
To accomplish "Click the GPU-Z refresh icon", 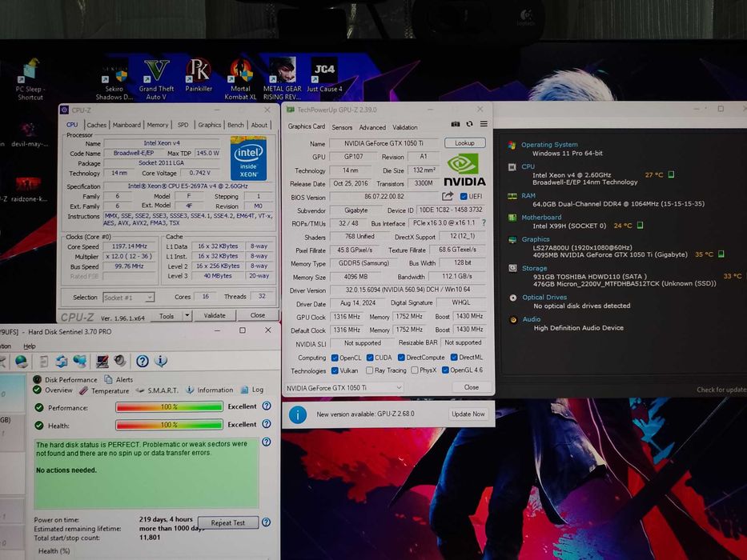I will (469, 124).
